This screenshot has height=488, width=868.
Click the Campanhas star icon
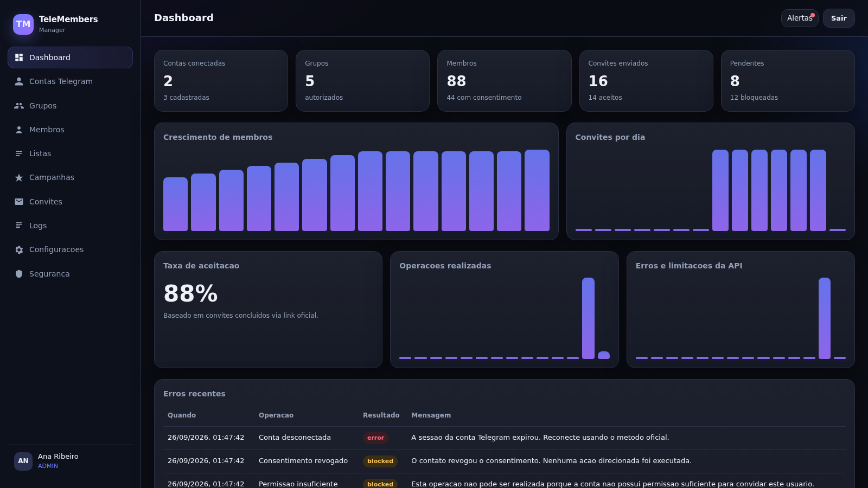pos(19,177)
